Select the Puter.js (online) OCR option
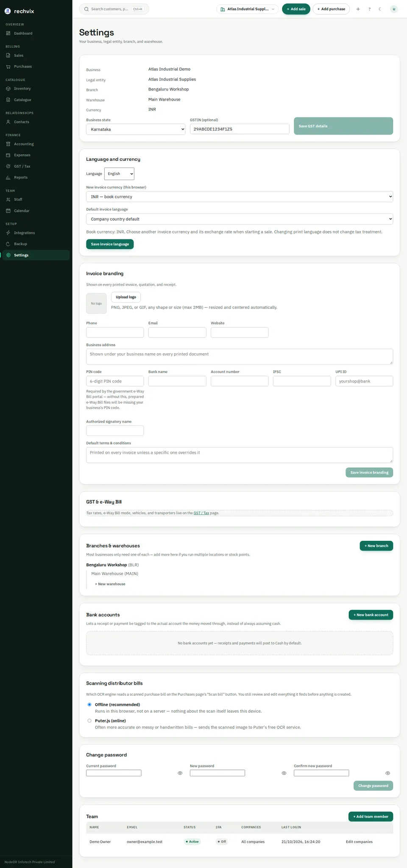This screenshot has height=868, width=407. click(x=89, y=721)
